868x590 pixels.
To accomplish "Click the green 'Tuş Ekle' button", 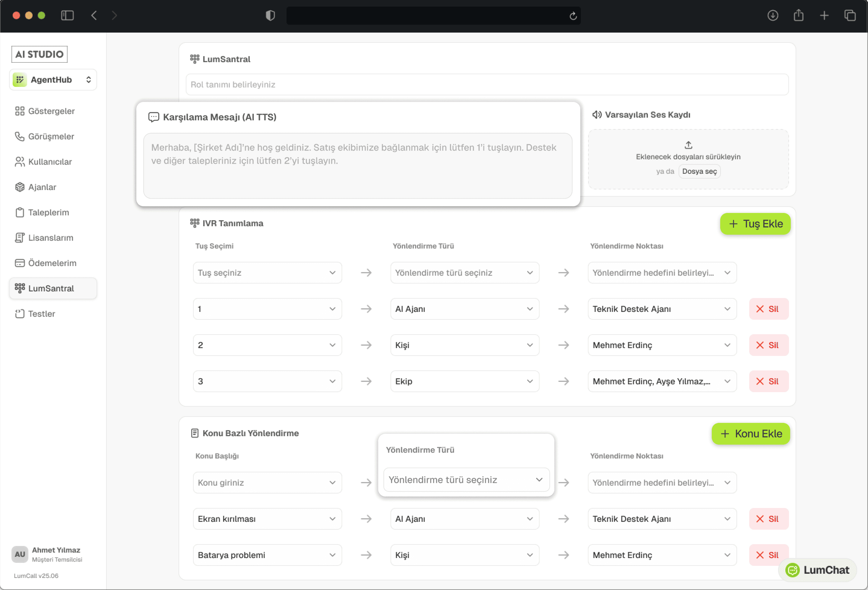I will coord(755,224).
